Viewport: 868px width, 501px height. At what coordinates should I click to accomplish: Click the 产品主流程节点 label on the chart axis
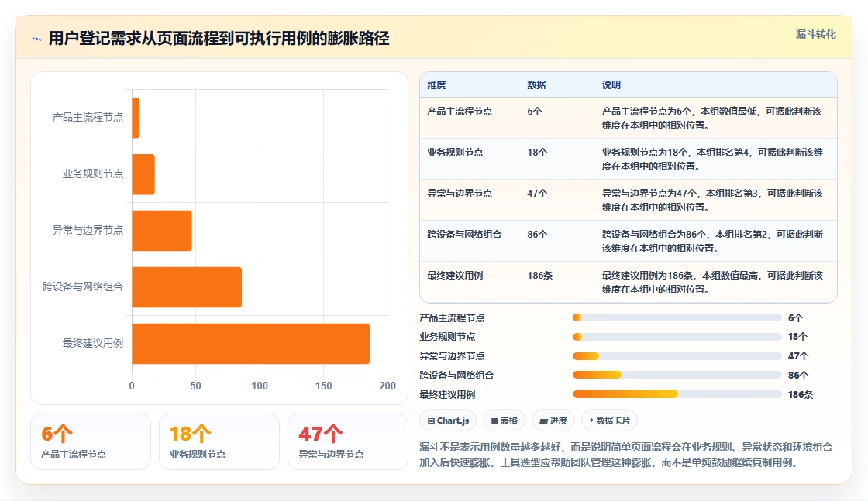point(88,117)
